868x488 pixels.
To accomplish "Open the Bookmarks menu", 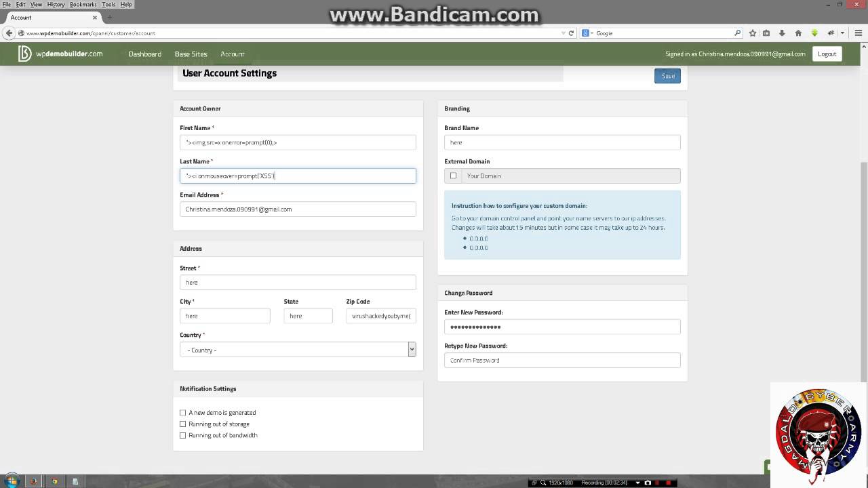I will pyautogui.click(x=83, y=4).
